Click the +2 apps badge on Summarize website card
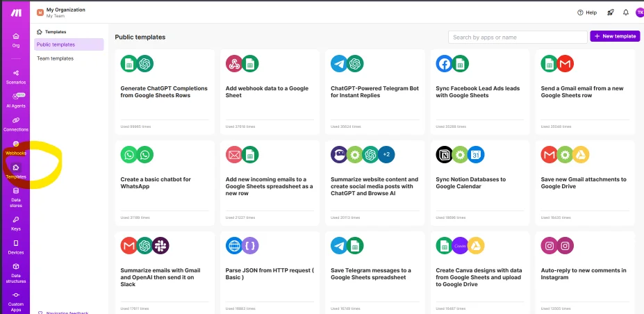Screen dimensions: 644x314 [386, 154]
